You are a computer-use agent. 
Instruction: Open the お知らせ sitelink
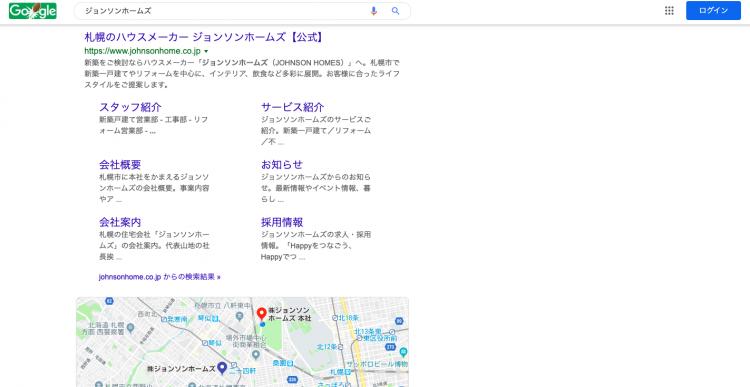[282, 165]
